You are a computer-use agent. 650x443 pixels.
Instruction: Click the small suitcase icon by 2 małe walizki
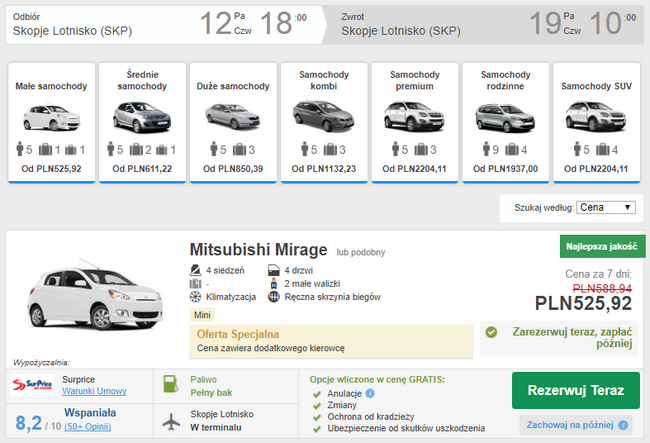click(274, 283)
